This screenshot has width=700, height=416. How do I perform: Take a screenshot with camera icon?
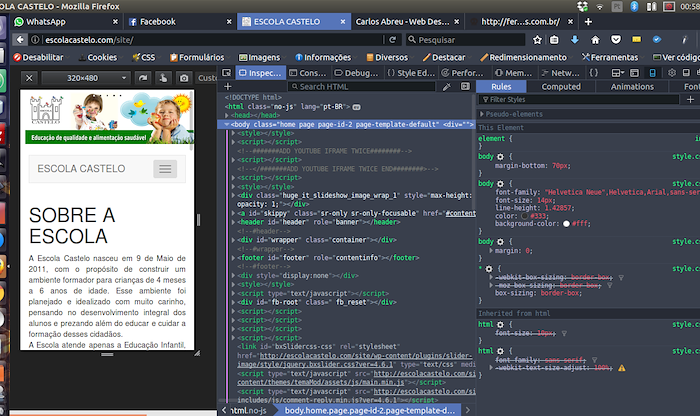coord(184,78)
